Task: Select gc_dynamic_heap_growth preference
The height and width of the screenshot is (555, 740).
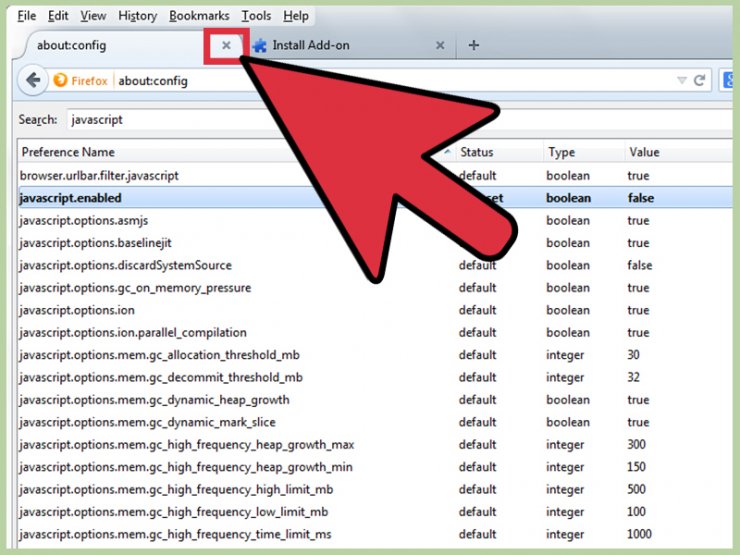Action: click(x=375, y=400)
